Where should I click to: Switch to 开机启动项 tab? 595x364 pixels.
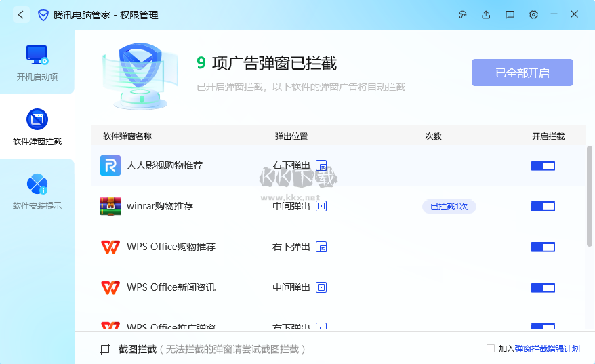37,62
